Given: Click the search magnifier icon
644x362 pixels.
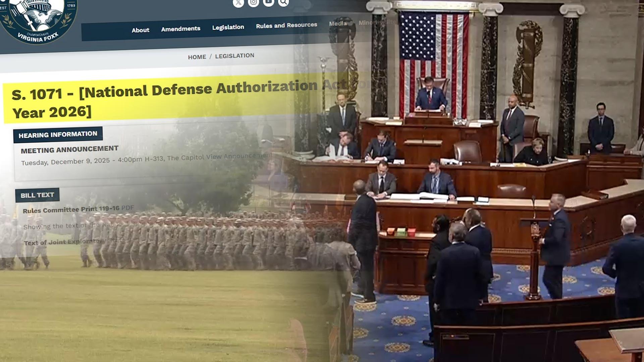Looking at the screenshot, I should click(283, 2).
